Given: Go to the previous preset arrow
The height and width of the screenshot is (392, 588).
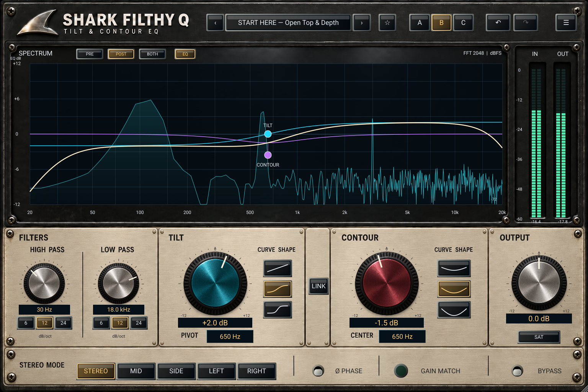Looking at the screenshot, I should (x=215, y=23).
